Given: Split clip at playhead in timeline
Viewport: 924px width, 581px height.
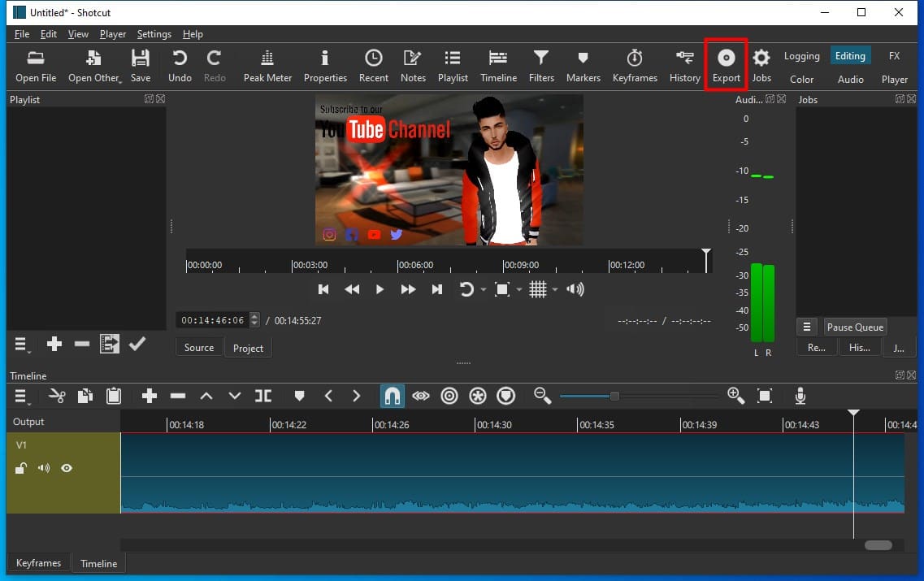Looking at the screenshot, I should (x=263, y=396).
